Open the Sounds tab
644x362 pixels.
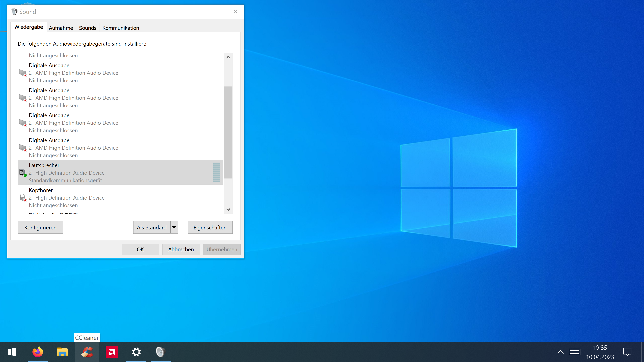pyautogui.click(x=88, y=28)
